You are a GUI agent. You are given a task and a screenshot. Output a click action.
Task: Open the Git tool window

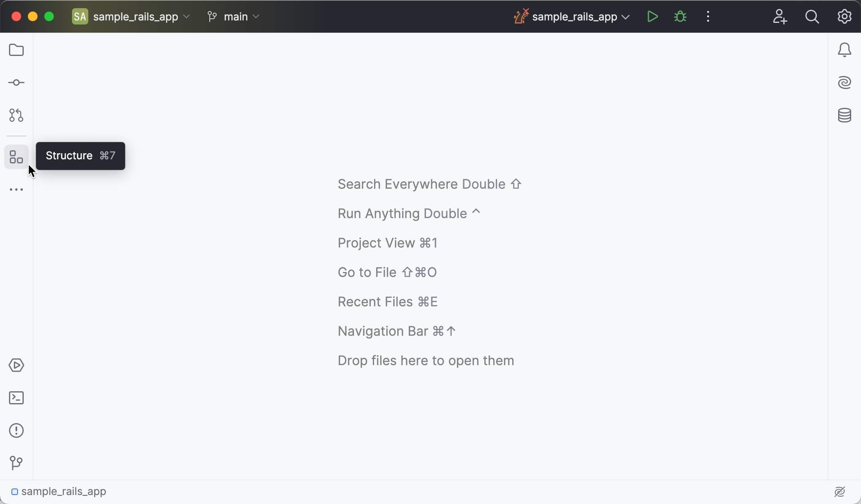[x=16, y=463]
